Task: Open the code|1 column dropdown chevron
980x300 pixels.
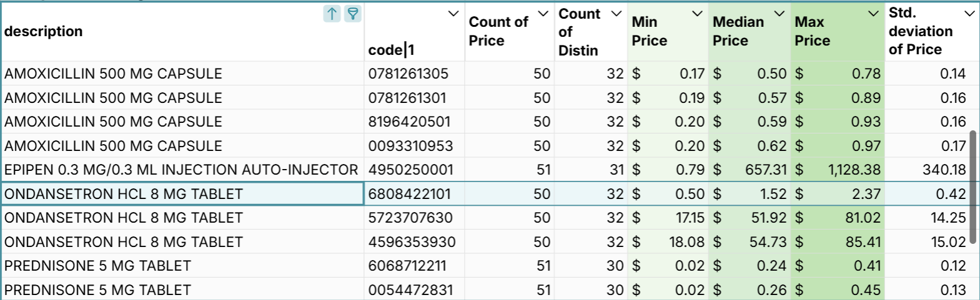Action: coord(453,14)
